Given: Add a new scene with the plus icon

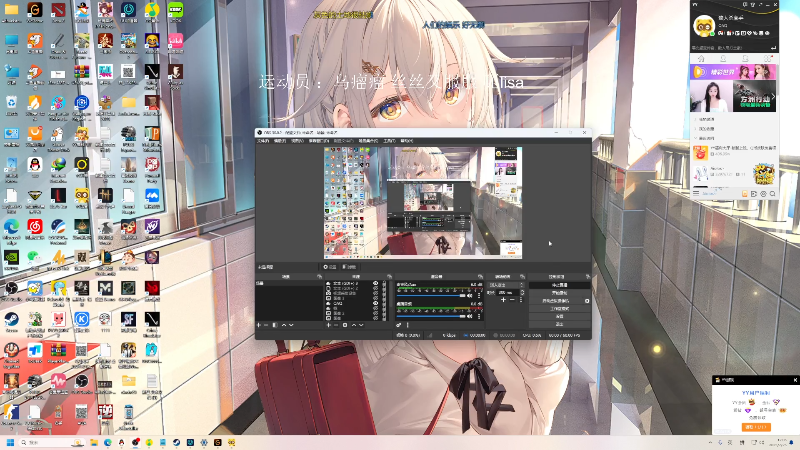Looking at the screenshot, I should [x=258, y=325].
